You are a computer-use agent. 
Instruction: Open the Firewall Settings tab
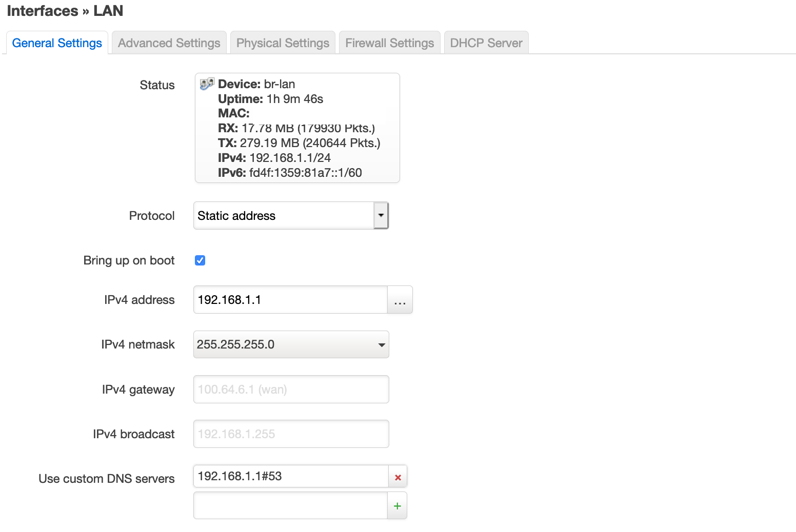coord(390,43)
